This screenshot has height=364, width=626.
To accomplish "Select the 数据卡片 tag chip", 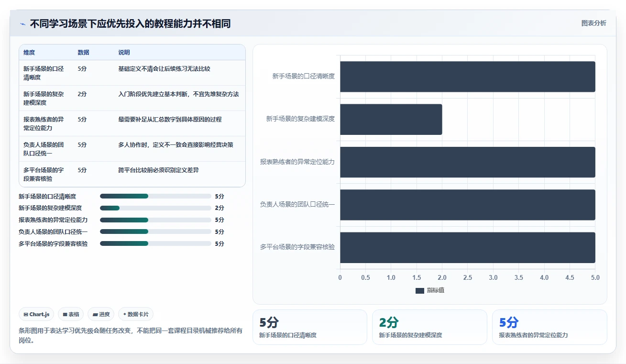I will pyautogui.click(x=136, y=314).
